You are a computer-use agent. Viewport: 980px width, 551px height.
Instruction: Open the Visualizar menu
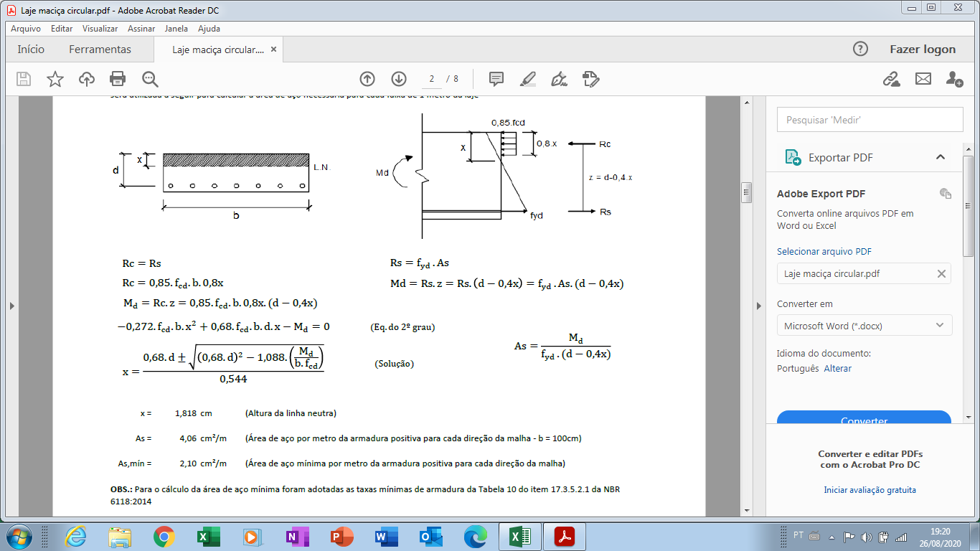coord(100,29)
